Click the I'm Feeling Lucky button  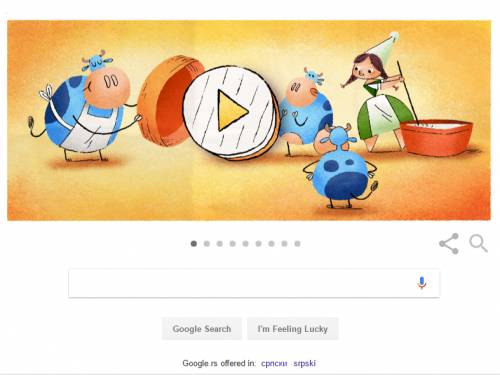click(x=293, y=329)
